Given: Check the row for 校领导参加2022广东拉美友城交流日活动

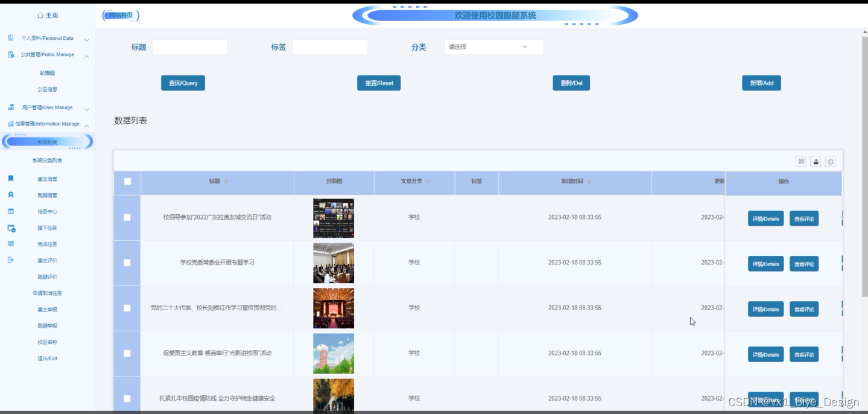Looking at the screenshot, I should pos(127,217).
